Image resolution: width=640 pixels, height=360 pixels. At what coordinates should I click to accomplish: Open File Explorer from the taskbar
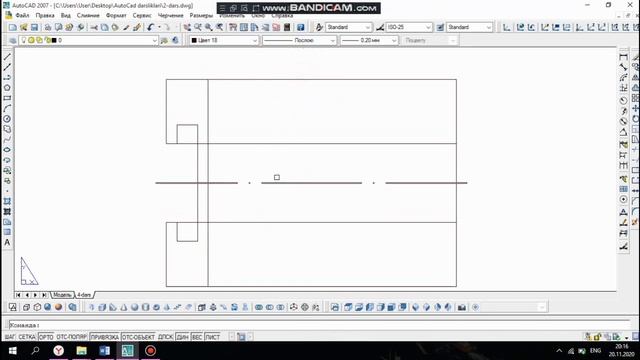(82, 351)
